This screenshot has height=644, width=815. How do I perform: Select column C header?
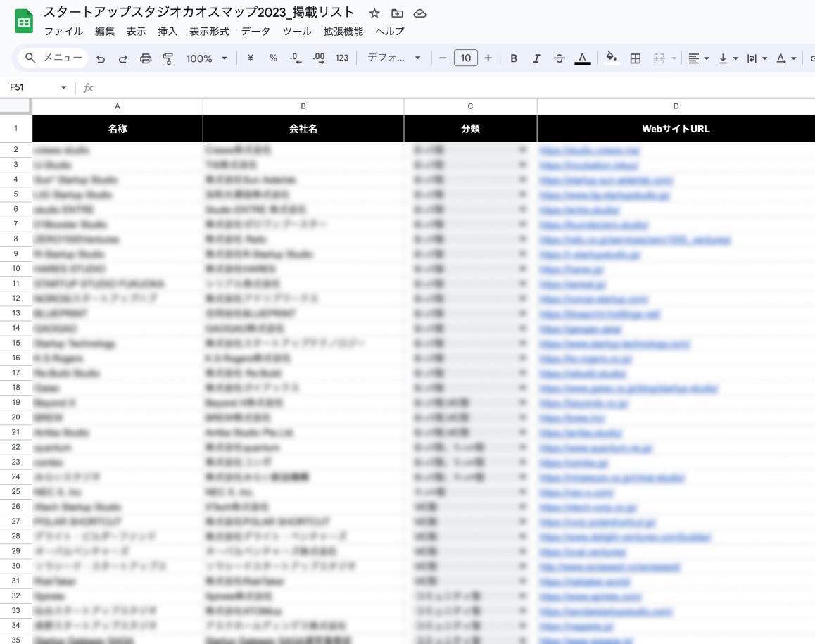(x=470, y=106)
